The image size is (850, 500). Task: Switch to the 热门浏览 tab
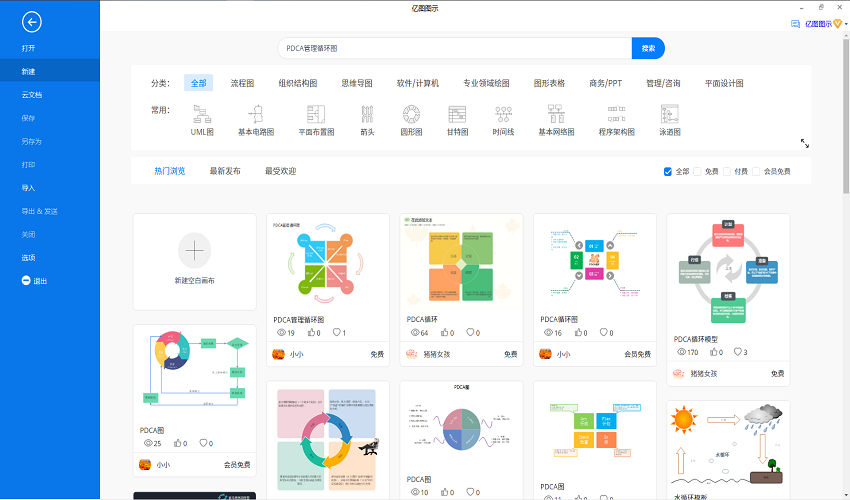[x=170, y=171]
